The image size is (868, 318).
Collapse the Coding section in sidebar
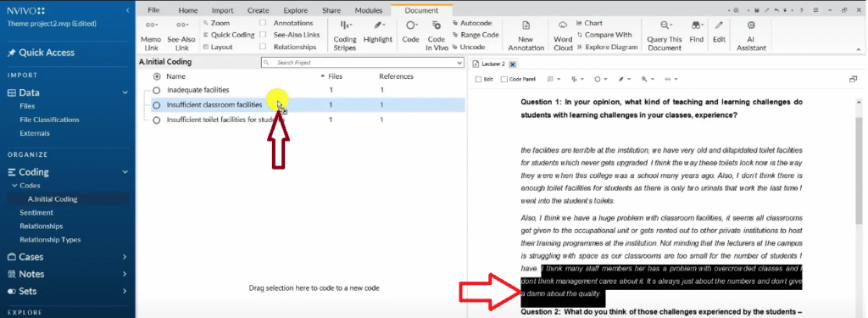[125, 172]
